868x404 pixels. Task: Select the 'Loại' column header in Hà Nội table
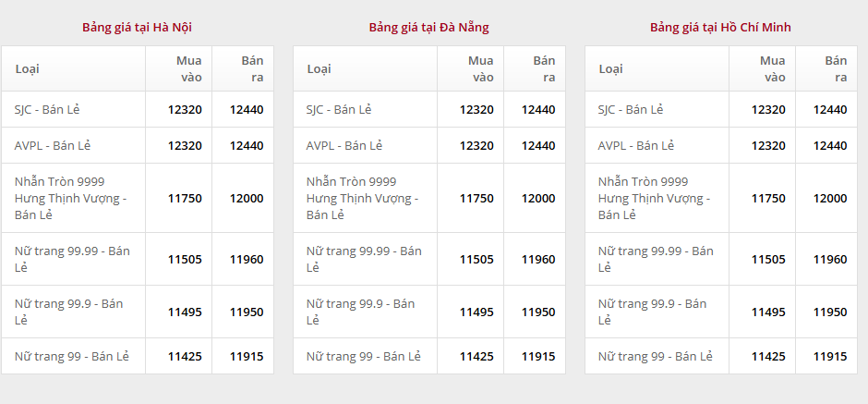tap(27, 68)
